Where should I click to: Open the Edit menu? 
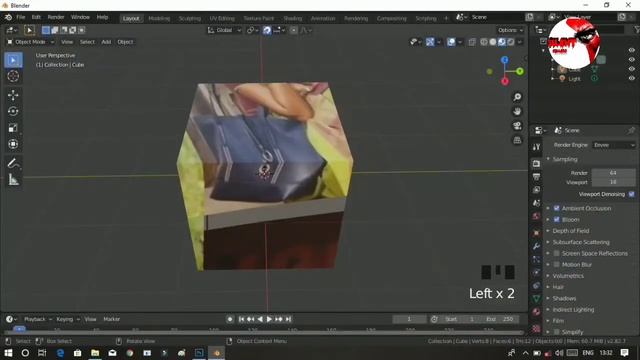click(x=36, y=18)
